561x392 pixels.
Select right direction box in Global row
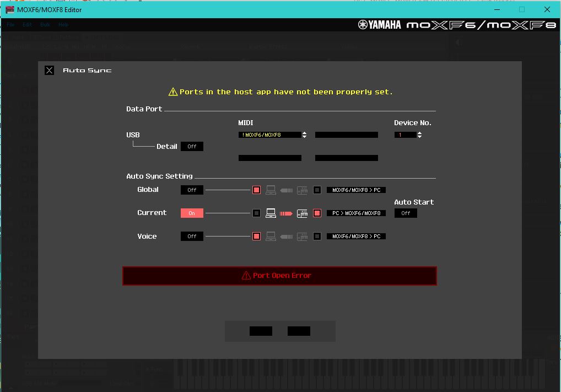coord(317,190)
